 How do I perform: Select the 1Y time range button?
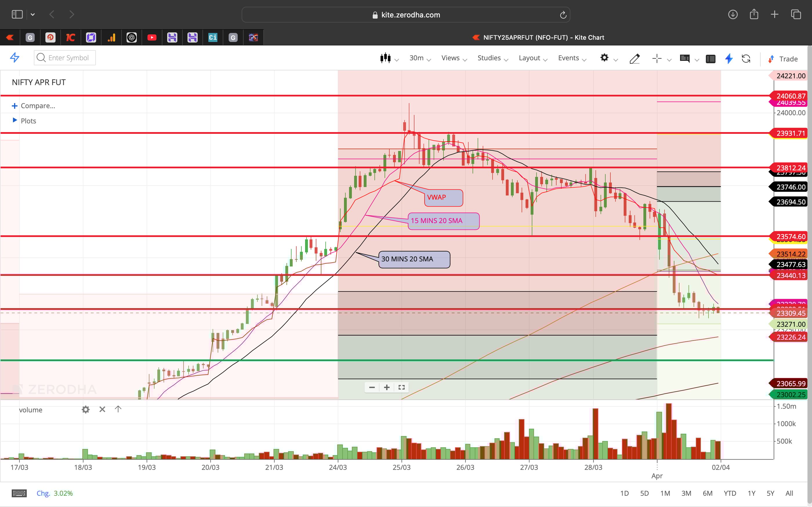(751, 493)
